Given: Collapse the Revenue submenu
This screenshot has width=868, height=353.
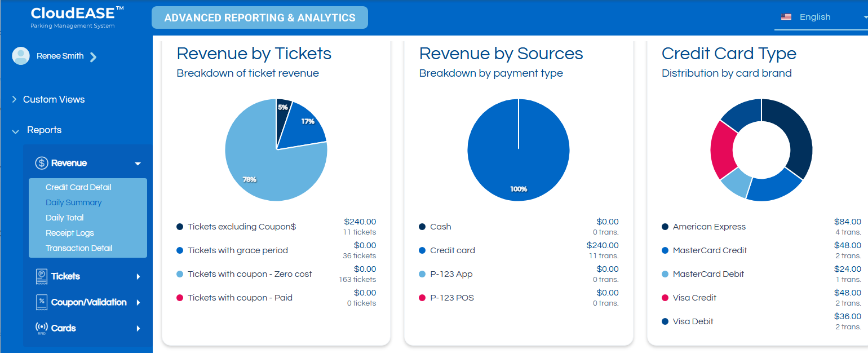Looking at the screenshot, I should [137, 163].
